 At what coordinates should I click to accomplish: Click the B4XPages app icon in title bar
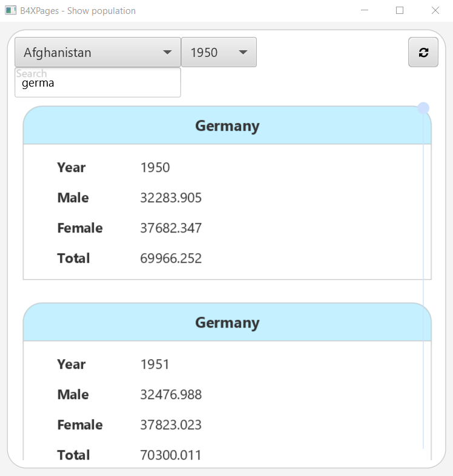tap(10, 10)
